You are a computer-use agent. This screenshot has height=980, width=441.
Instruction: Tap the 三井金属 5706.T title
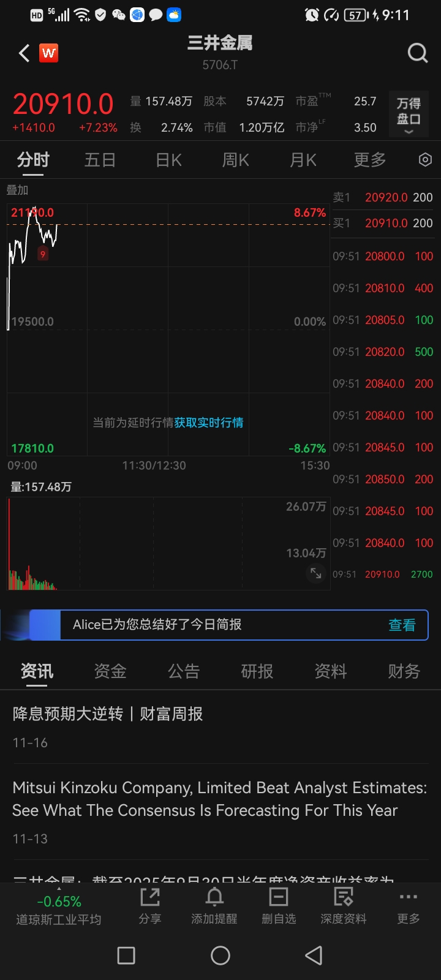(x=220, y=53)
